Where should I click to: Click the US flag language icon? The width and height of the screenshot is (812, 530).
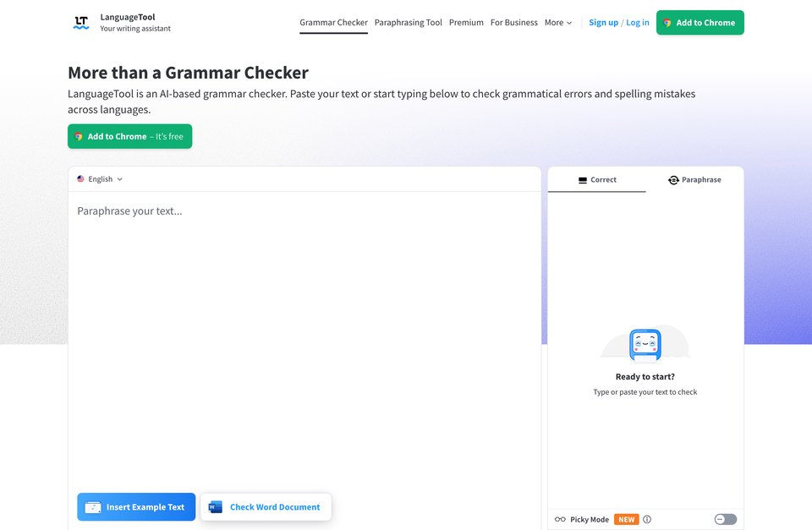point(81,178)
